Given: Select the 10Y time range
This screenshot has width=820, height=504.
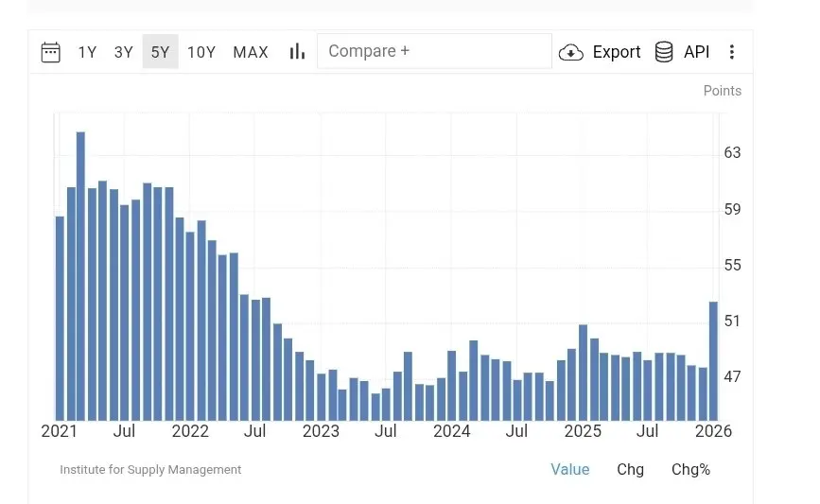Looking at the screenshot, I should pyautogui.click(x=201, y=52).
